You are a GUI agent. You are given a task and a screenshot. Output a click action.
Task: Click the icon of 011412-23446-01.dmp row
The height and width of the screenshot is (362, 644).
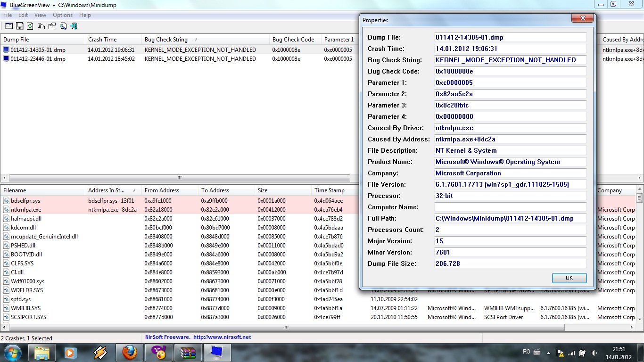click(6, 59)
